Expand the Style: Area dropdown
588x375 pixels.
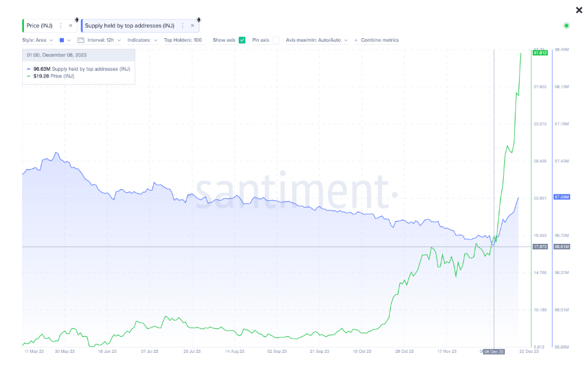[x=38, y=40]
